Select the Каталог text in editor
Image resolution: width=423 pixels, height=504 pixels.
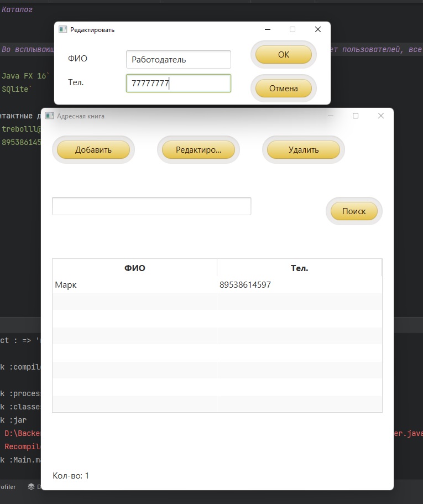pyautogui.click(x=17, y=9)
